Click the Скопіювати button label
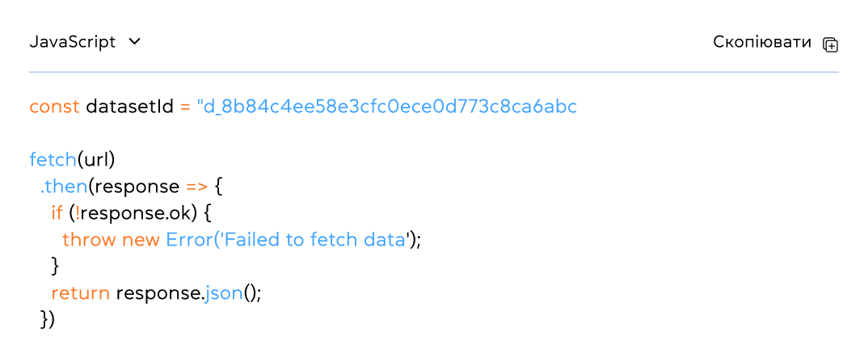 tap(761, 42)
